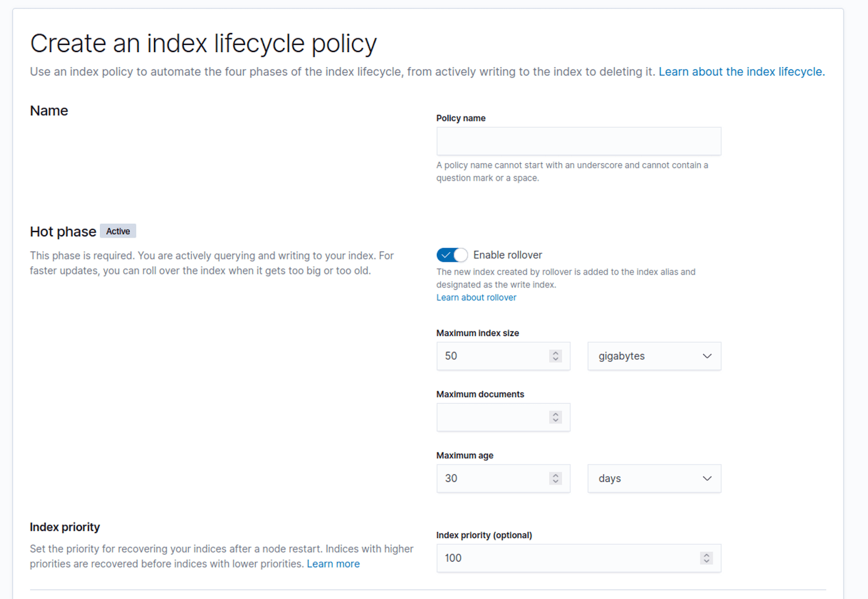Click the Maximum documents stepper arrows
This screenshot has width=868, height=599.
555,417
